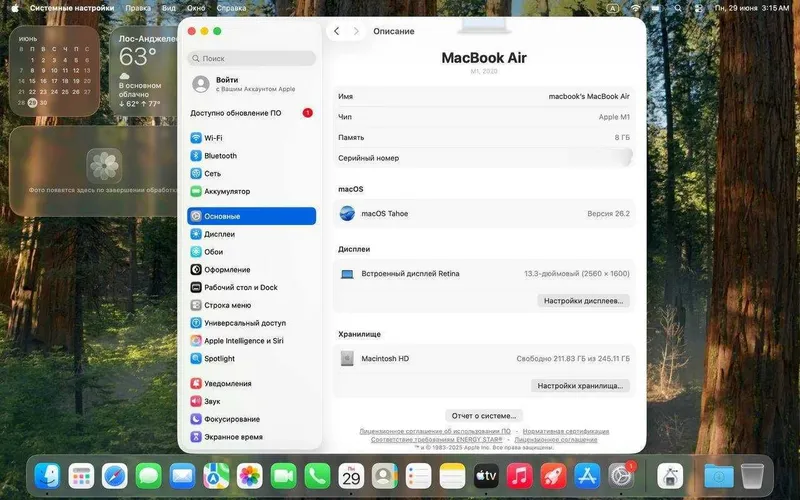Go back with the left chevron
This screenshot has height=500, width=800.
(x=337, y=31)
